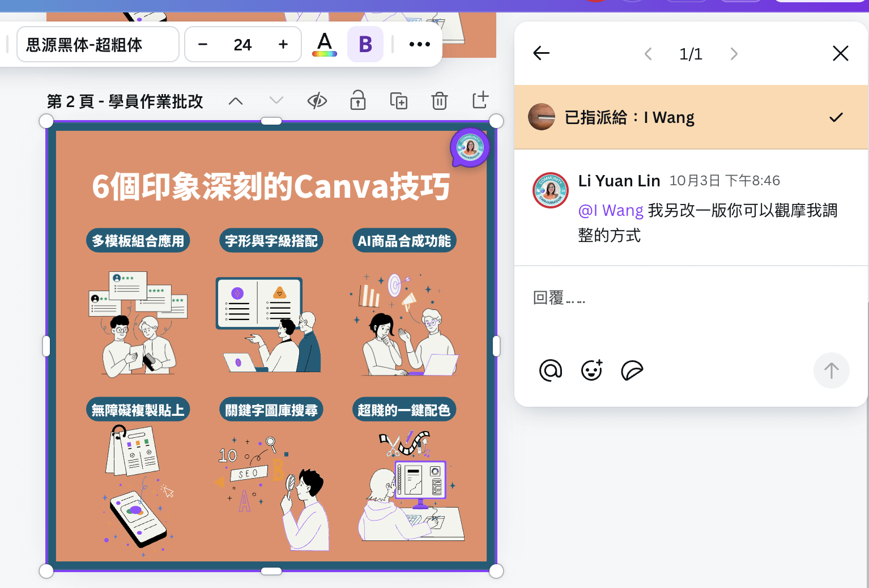Go back with the left arrow
Viewport: 869px width, 588px height.
tap(542, 53)
